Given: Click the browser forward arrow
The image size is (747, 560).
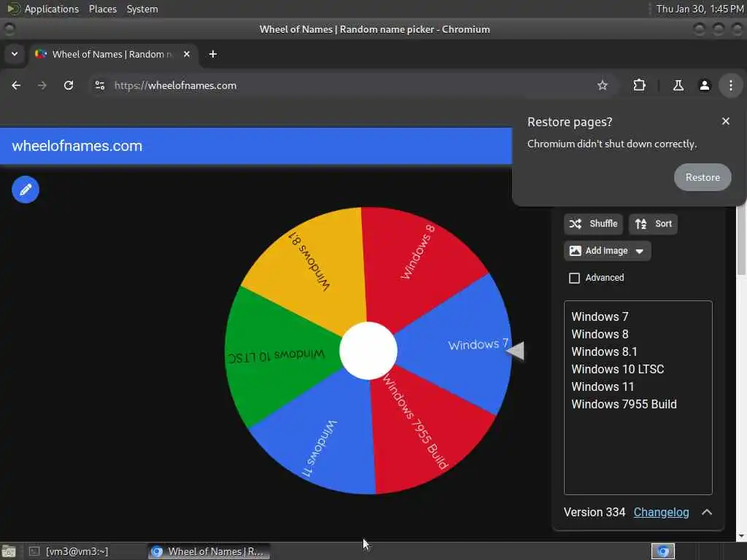Looking at the screenshot, I should pos(42,85).
